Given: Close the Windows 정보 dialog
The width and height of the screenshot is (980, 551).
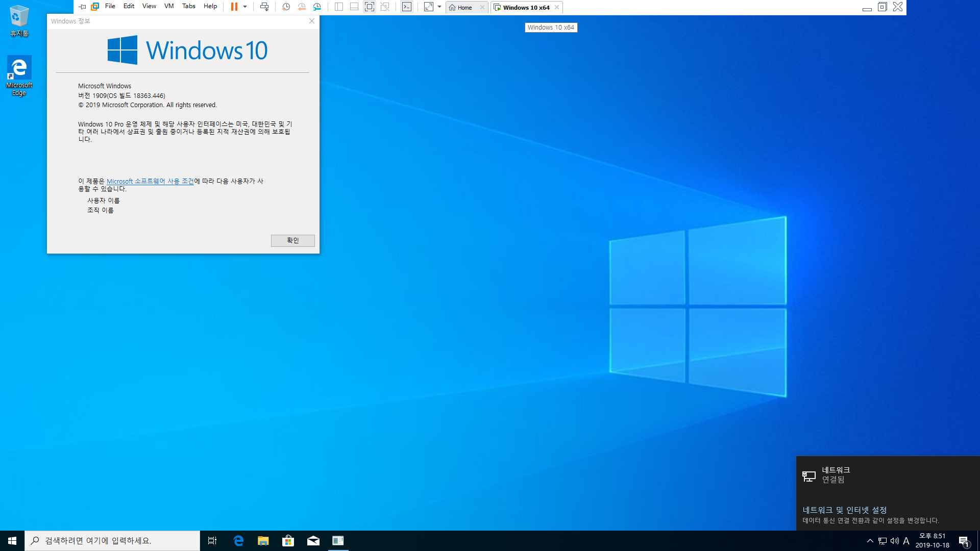Looking at the screenshot, I should tap(312, 21).
